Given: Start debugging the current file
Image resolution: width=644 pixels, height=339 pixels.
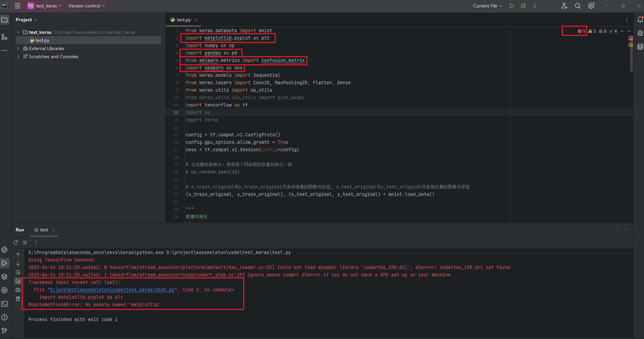Looking at the screenshot, I should [523, 6].
